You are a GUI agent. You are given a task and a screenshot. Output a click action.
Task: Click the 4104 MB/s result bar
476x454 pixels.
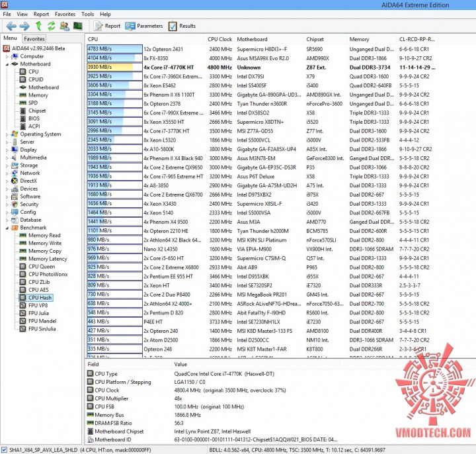click(114, 58)
